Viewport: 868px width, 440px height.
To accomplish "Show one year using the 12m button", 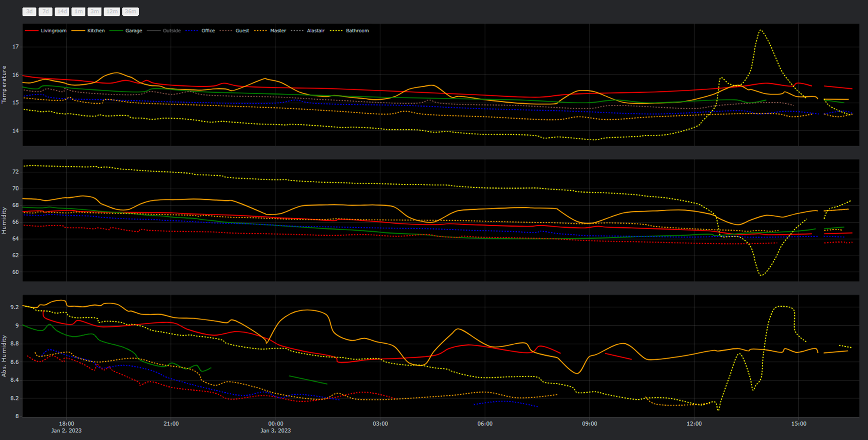I will coord(112,11).
